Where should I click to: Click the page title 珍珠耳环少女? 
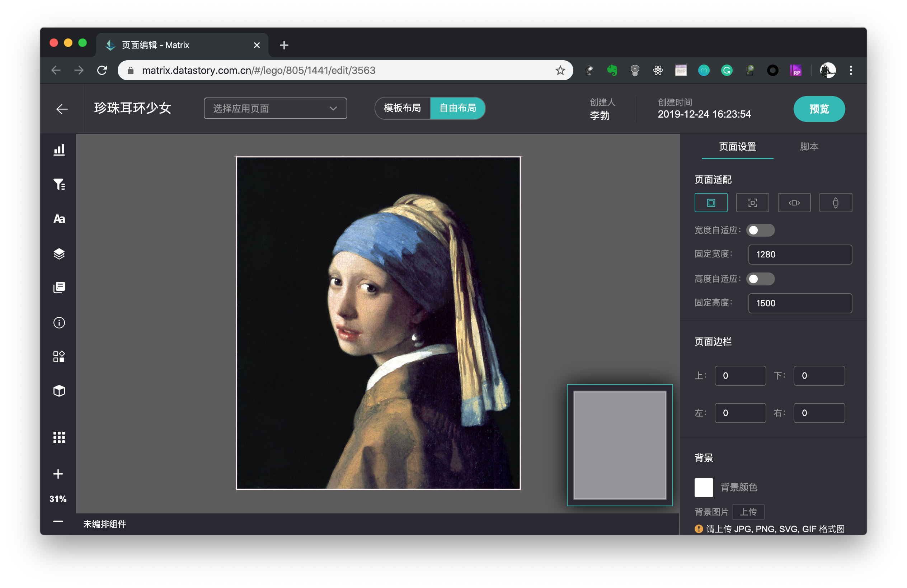pos(132,109)
